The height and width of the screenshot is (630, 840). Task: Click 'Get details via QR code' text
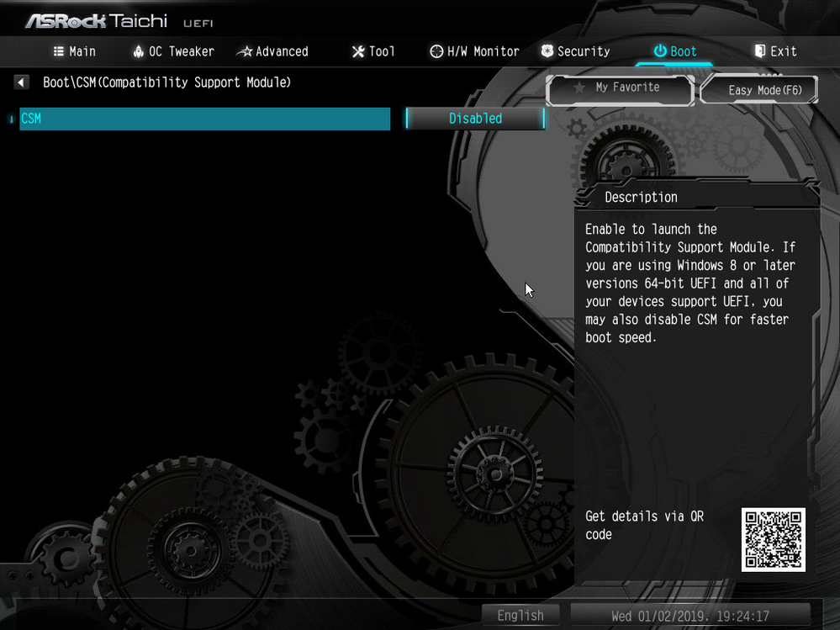click(644, 525)
